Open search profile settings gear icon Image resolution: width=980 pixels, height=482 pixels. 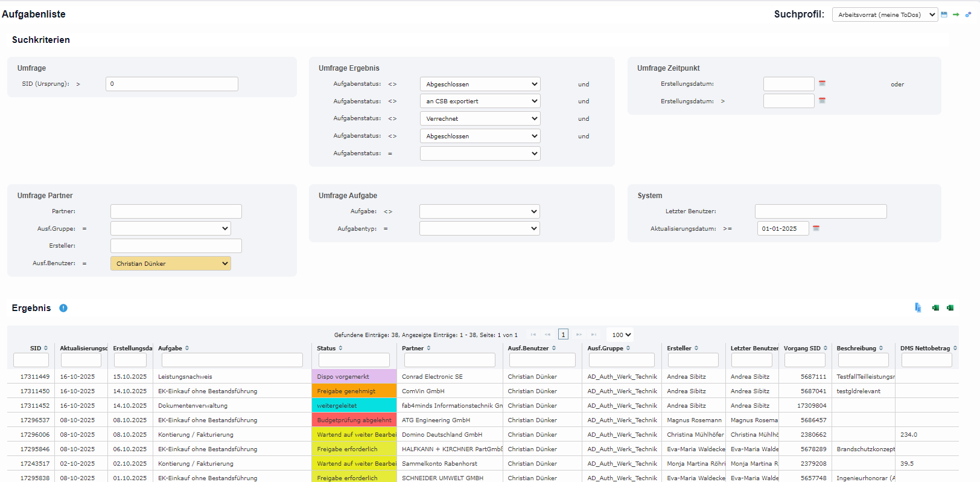pos(968,14)
